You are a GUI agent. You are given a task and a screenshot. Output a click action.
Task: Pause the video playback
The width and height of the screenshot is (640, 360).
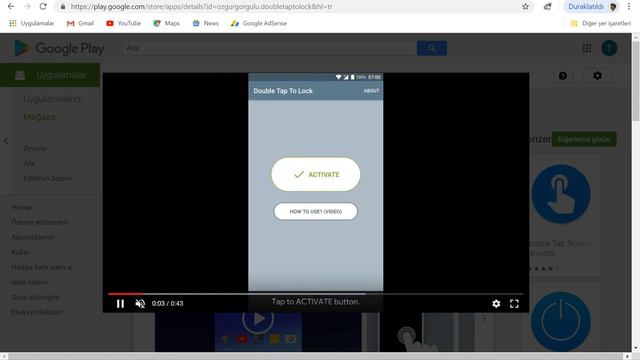pos(120,304)
